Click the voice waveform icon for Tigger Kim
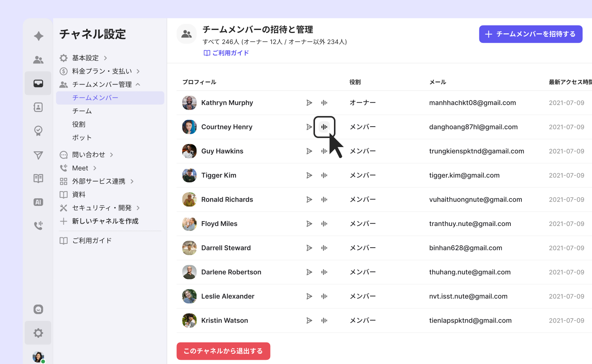This screenshot has height=364, width=592. coord(324,176)
